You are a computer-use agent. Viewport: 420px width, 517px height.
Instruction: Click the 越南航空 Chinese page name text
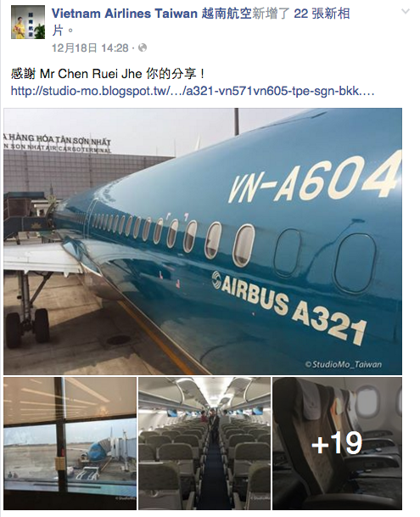pyautogui.click(x=227, y=14)
